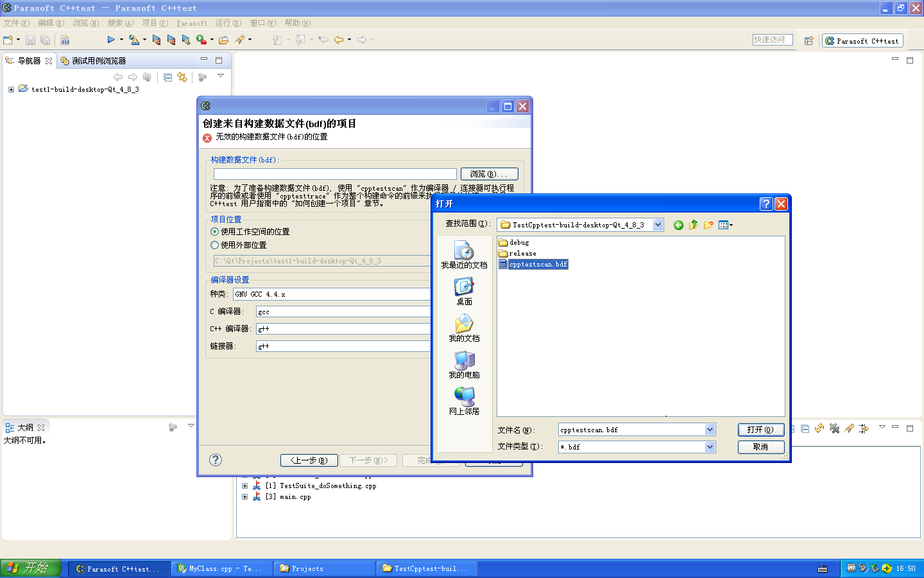924x578 pixels.
Task: Click Create New Folder icon in Open dialog
Action: click(x=708, y=225)
